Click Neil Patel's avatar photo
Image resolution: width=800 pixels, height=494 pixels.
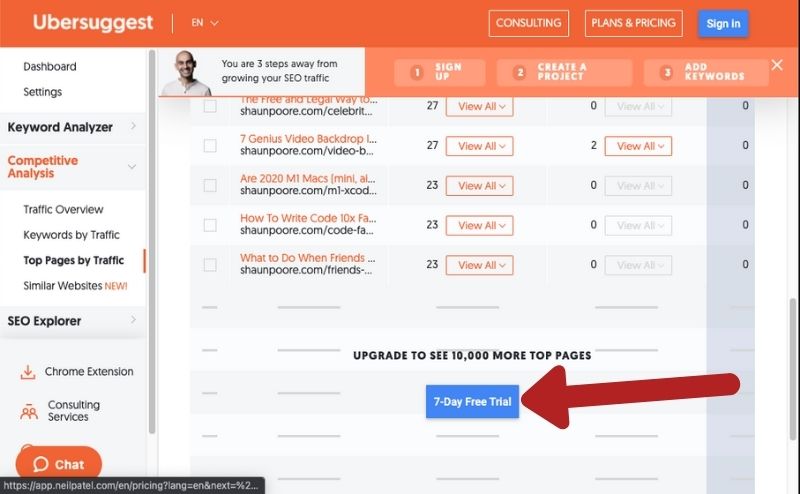(x=187, y=72)
